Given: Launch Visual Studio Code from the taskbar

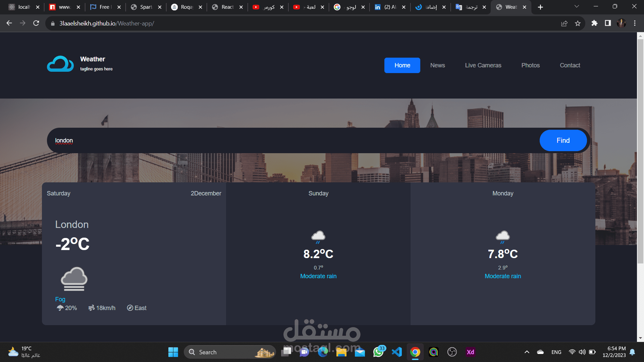Looking at the screenshot, I should [x=397, y=352].
